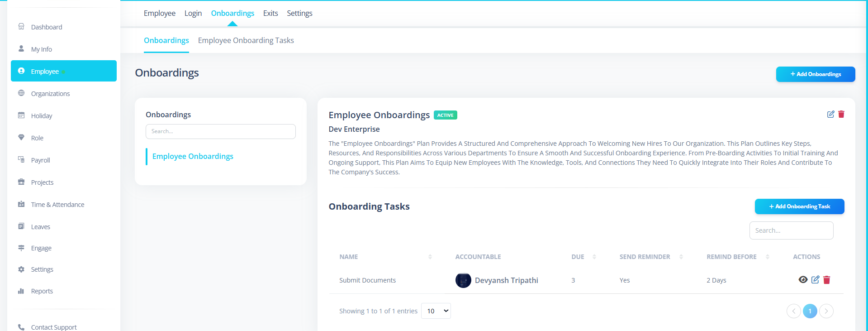The image size is (868, 331).
Task: Delete the Submit Documents task
Action: (827, 280)
